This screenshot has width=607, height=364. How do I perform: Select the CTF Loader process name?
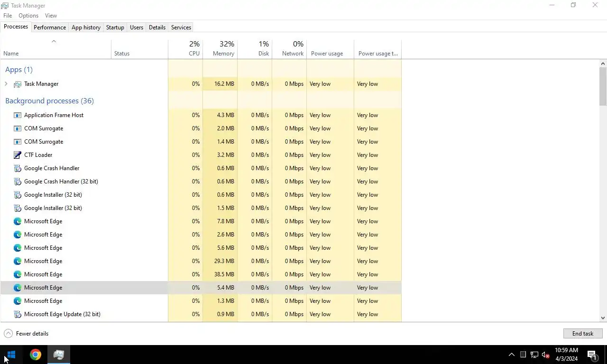pos(38,155)
